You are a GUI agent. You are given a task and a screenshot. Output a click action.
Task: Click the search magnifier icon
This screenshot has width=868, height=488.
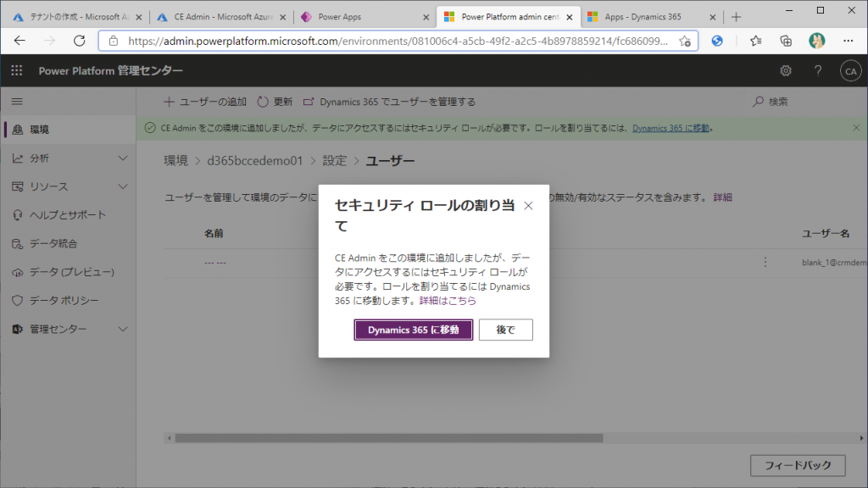pyautogui.click(x=758, y=102)
